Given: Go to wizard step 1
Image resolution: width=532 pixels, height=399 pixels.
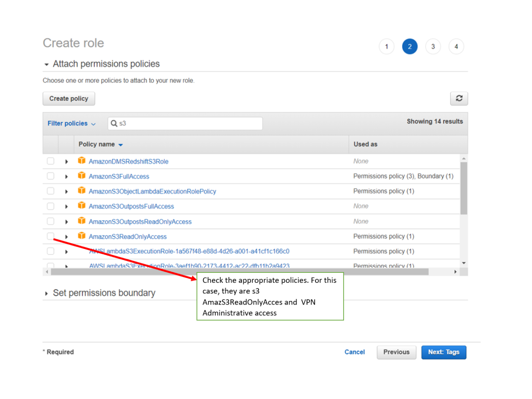Looking at the screenshot, I should (386, 47).
